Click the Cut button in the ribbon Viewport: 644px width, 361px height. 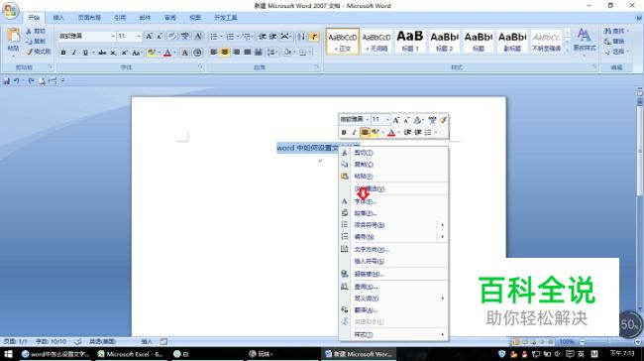coord(36,31)
